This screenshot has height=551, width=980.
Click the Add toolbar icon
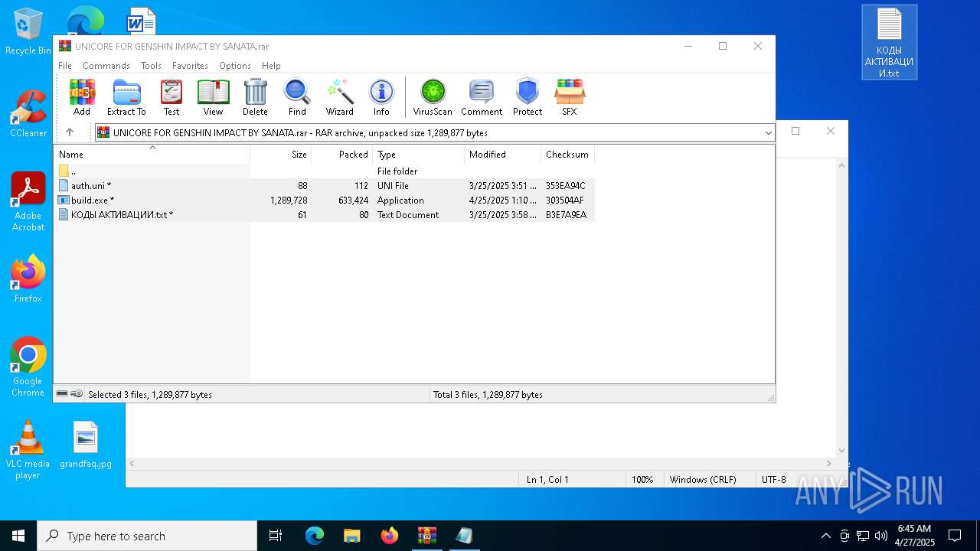(82, 97)
